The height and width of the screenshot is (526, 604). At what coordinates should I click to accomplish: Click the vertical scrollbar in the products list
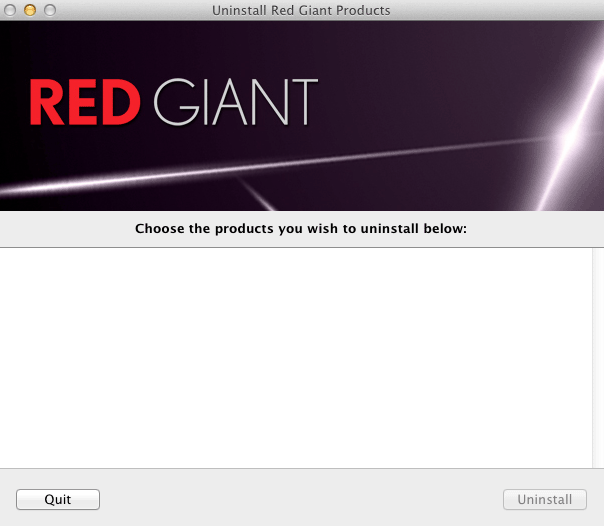point(598,358)
